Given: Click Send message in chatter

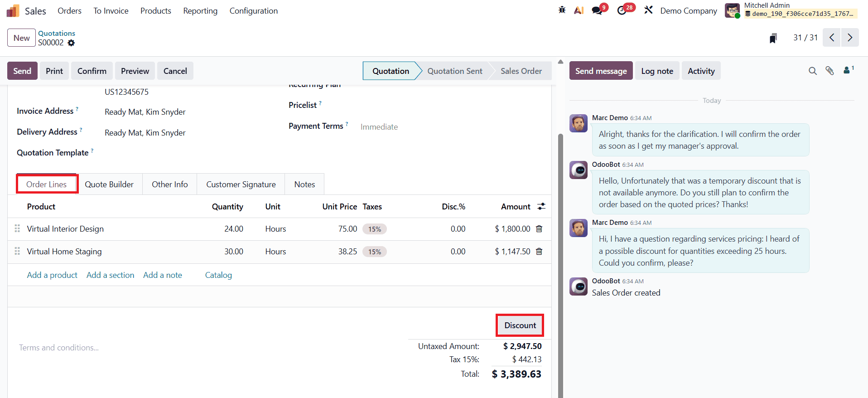Looking at the screenshot, I should tap(601, 71).
